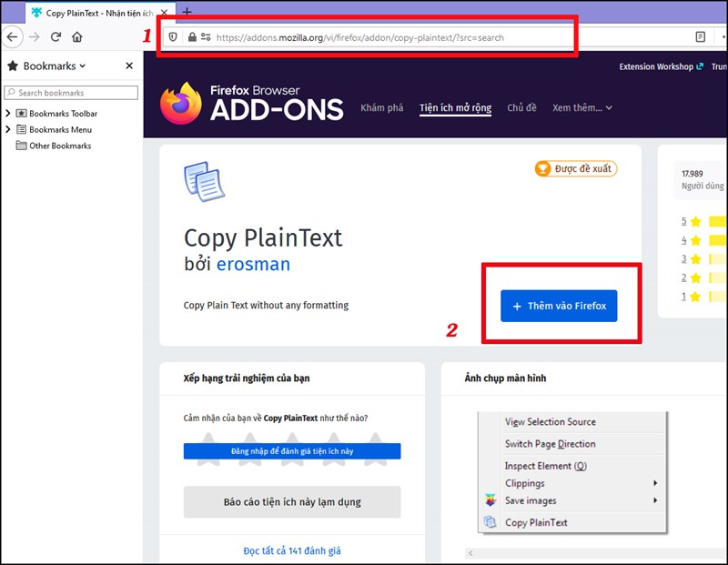Click the Reload page icon
The image size is (728, 565).
click(x=56, y=38)
